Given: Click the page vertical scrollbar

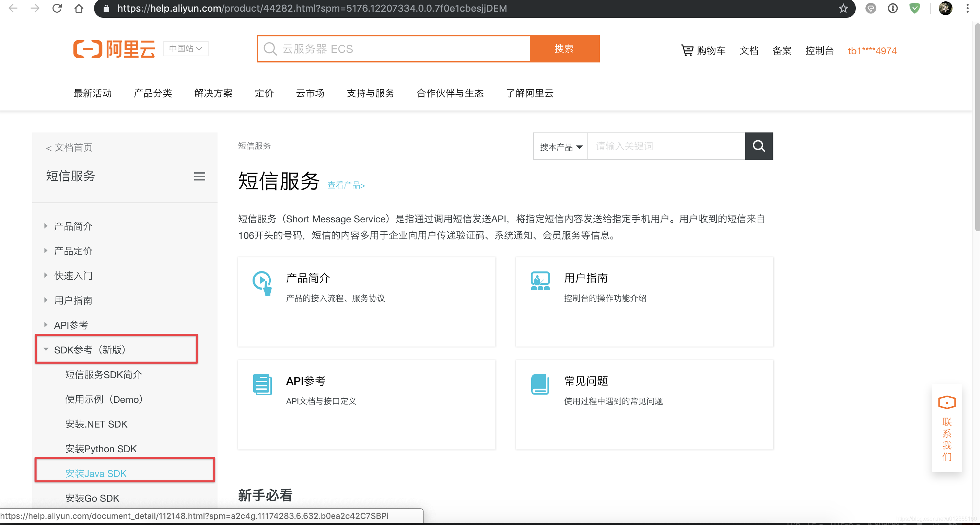Looking at the screenshot, I should click(x=977, y=127).
